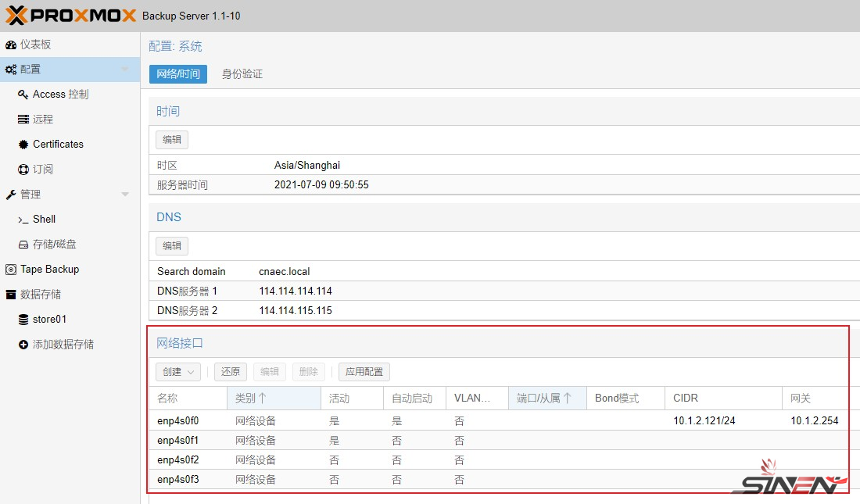Click the cnaec.local search domain value
Image resolution: width=860 pixels, height=504 pixels.
[x=284, y=271]
